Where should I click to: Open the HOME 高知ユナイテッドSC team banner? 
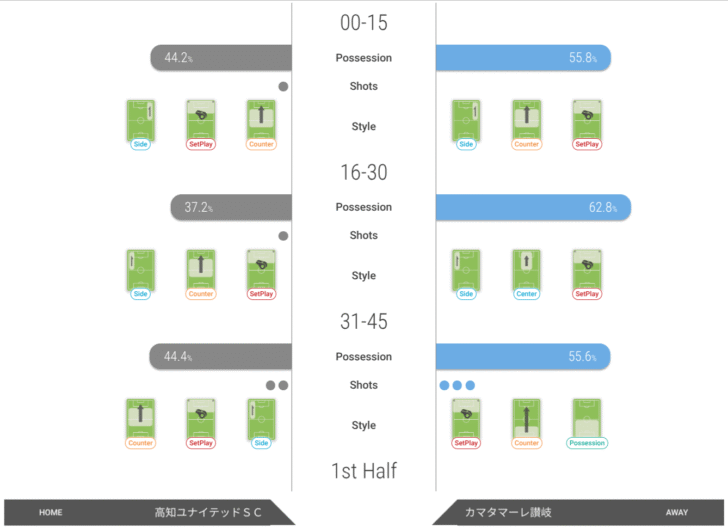coord(150,512)
